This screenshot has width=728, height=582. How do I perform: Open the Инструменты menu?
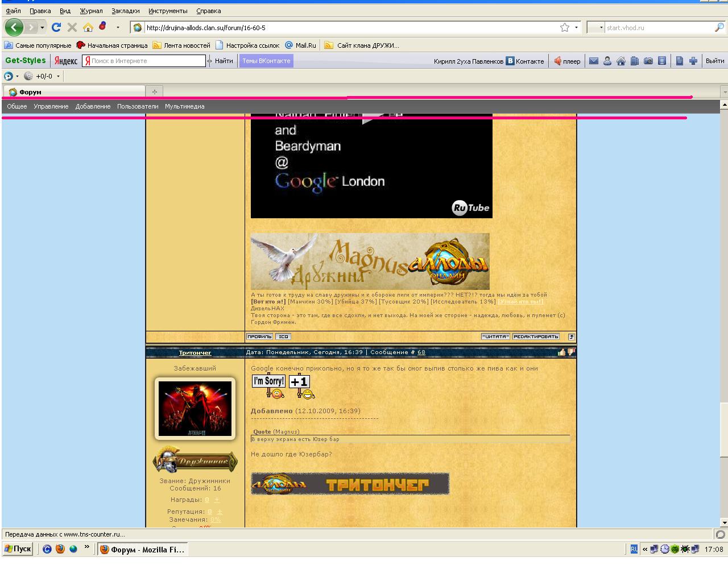coord(168,11)
